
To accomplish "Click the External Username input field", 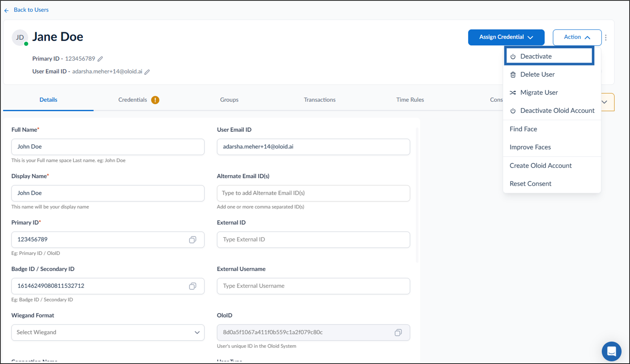I will pos(313,286).
